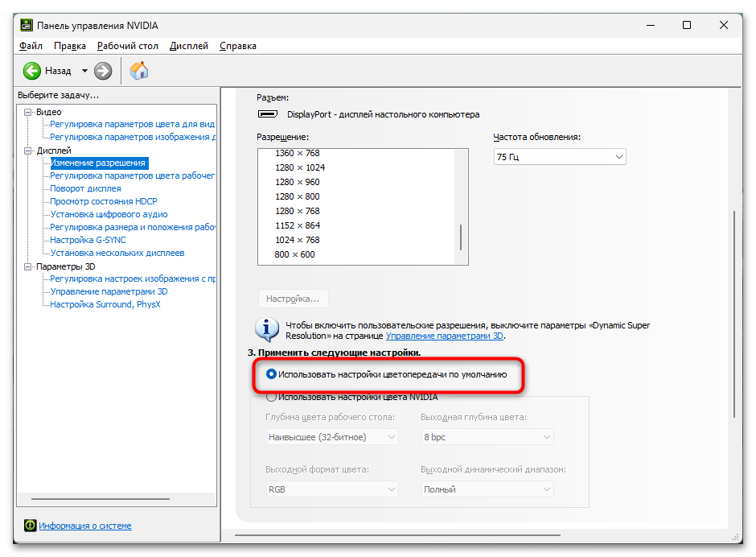756x557 pixels.
Task: Click the task tree horizontal scrollbar
Action: [101, 499]
